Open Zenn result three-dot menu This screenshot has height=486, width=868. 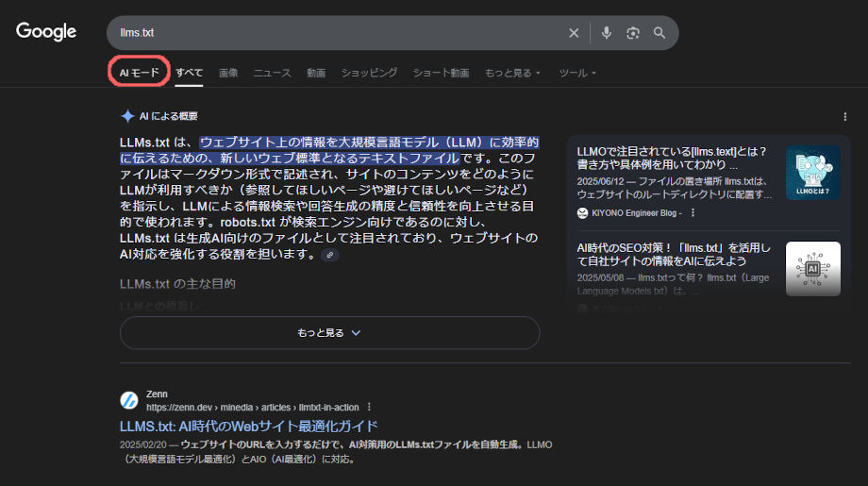(370, 407)
